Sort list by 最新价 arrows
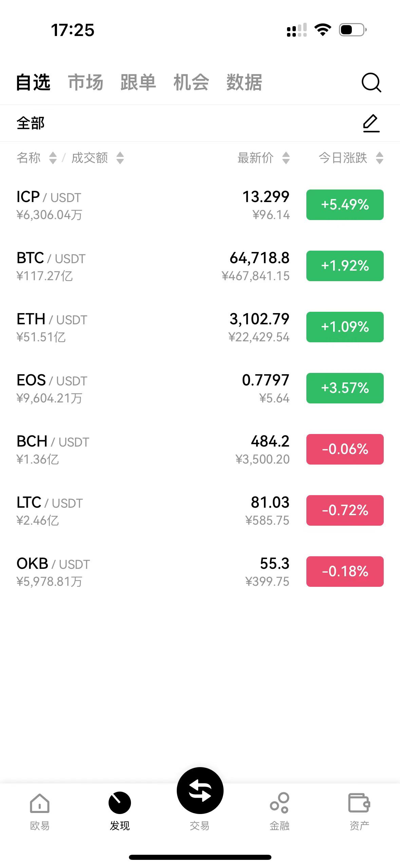Screen dimensions: 400x868 tap(286, 158)
